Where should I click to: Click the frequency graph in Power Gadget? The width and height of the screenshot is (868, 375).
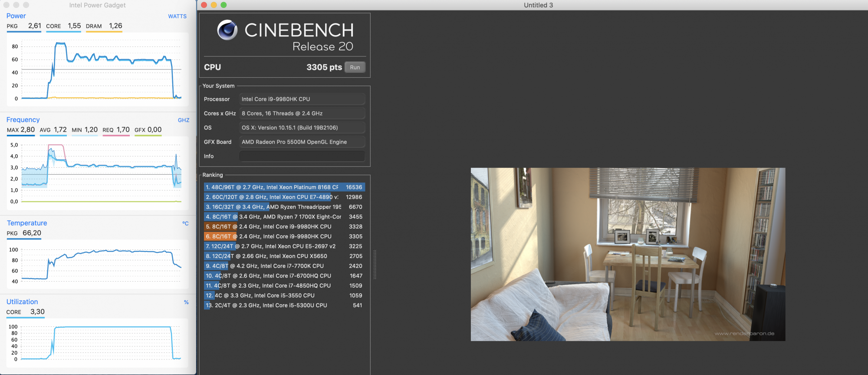pos(98,173)
